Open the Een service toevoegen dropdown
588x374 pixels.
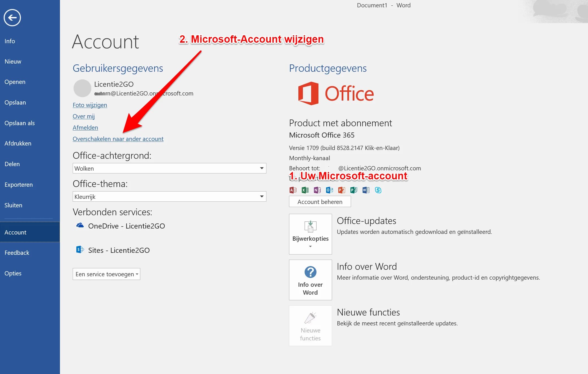point(106,274)
